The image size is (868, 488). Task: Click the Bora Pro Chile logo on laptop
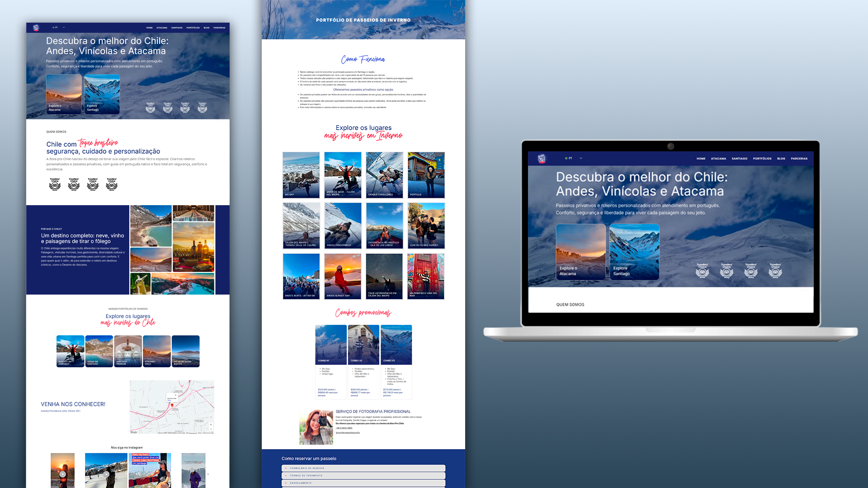542,159
